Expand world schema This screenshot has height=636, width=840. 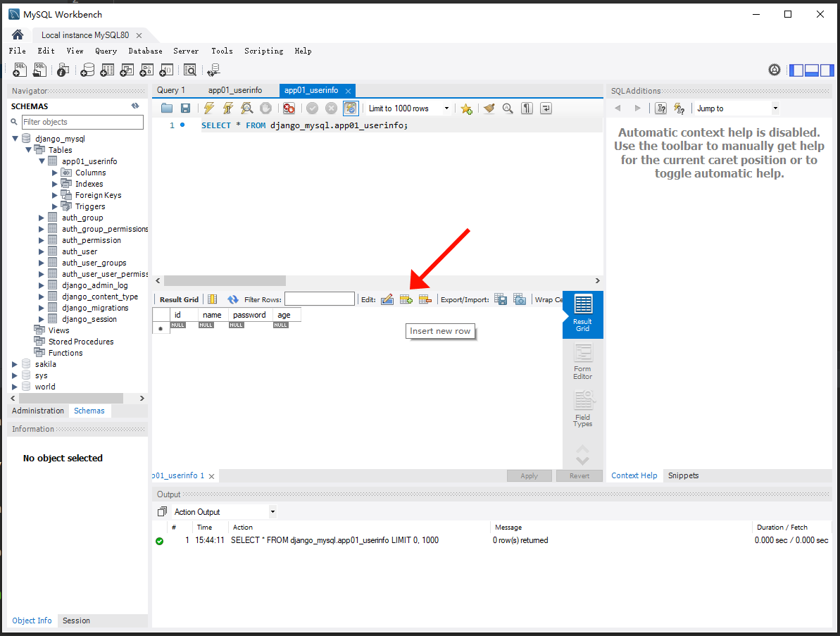[x=15, y=386]
